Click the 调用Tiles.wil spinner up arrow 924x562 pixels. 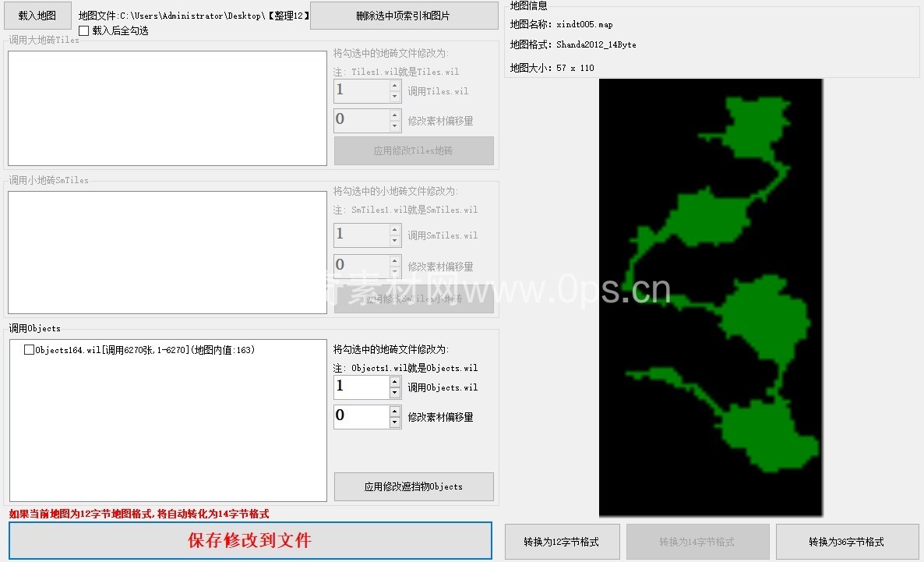coord(395,86)
